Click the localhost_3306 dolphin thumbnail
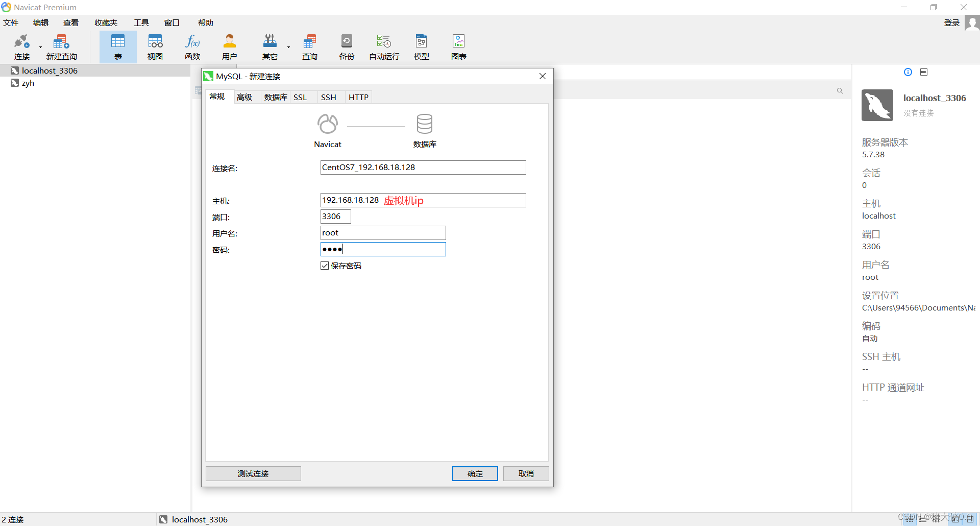Image resolution: width=980 pixels, height=526 pixels. (x=877, y=105)
